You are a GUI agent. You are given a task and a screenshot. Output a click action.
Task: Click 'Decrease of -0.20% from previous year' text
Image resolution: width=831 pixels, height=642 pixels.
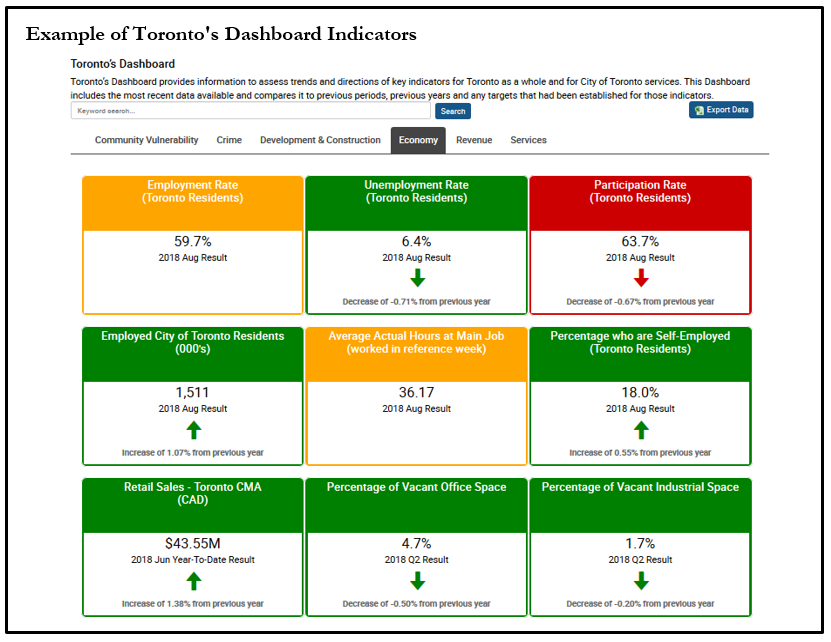(x=640, y=604)
